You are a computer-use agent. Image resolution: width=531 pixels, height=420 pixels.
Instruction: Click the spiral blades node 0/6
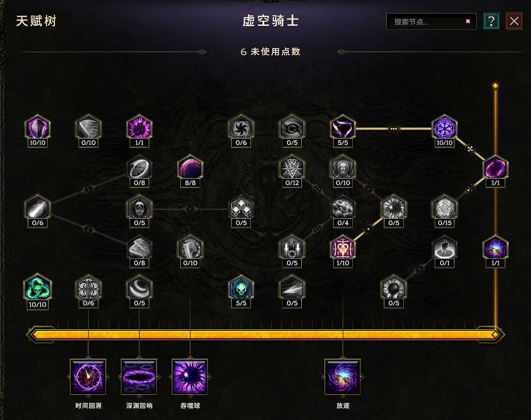[241, 127]
